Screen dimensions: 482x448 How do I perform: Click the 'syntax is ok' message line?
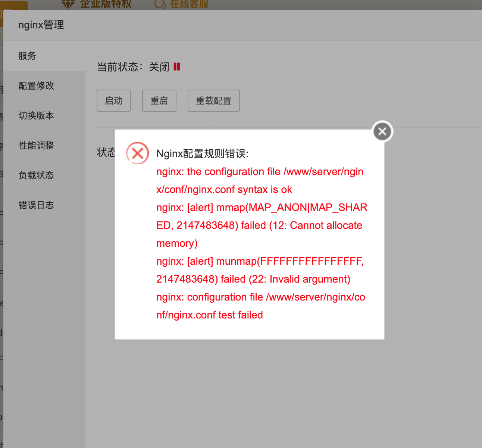point(260,181)
